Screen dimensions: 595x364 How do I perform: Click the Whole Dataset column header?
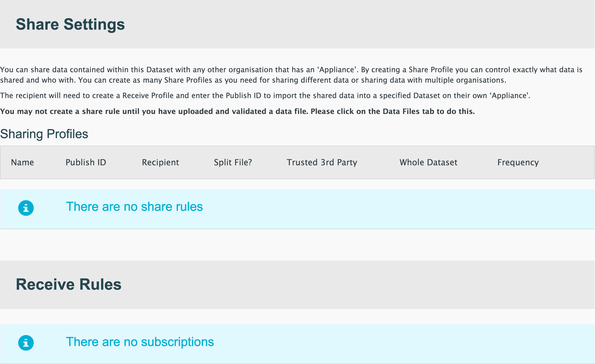pyautogui.click(x=428, y=162)
